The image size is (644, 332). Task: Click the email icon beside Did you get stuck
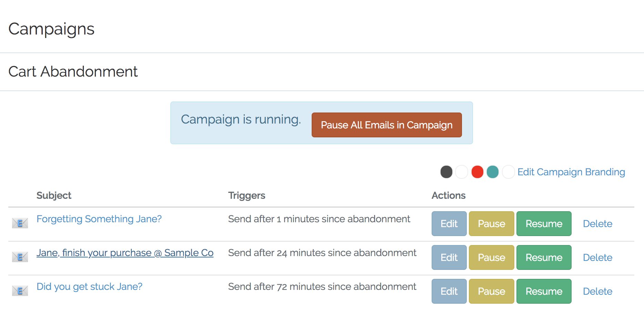[x=20, y=291]
